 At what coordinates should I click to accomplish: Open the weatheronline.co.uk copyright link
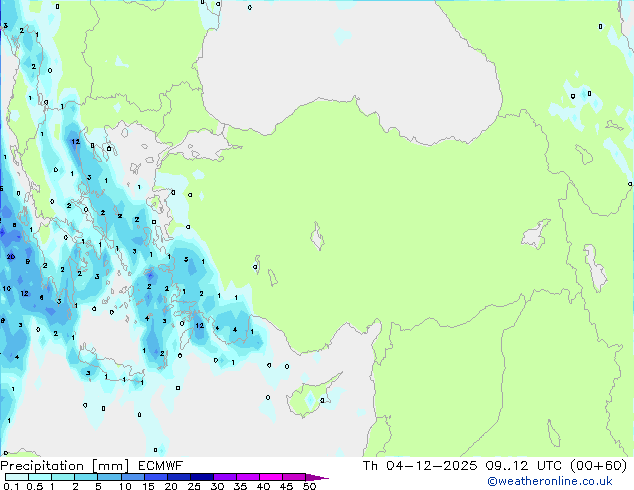click(550, 481)
